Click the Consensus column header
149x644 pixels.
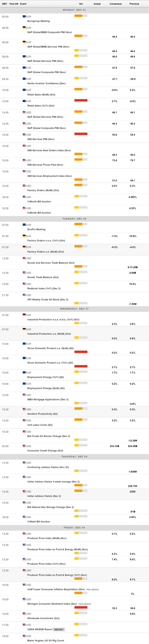[115, 4]
